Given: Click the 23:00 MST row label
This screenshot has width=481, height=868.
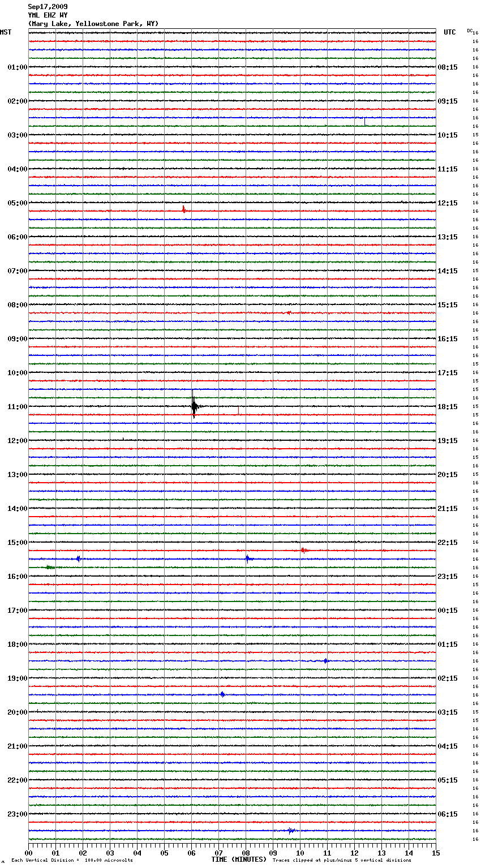Looking at the screenshot, I should [x=17, y=814].
